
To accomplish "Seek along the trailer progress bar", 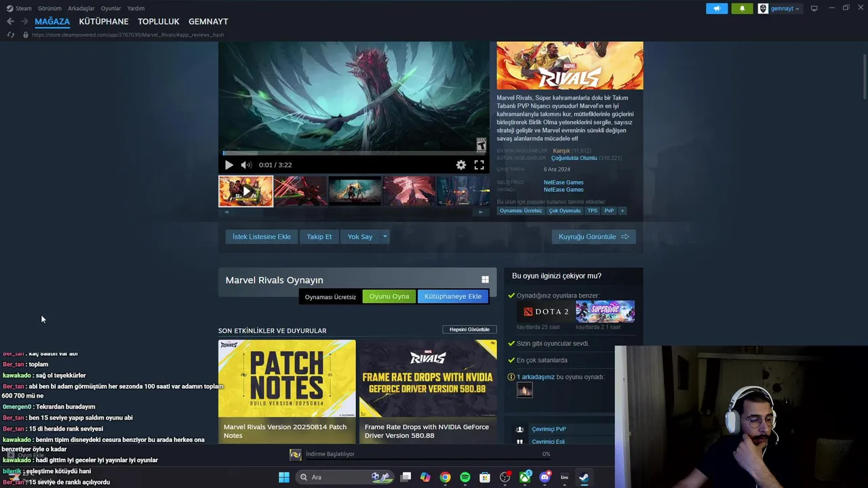I will (353, 154).
